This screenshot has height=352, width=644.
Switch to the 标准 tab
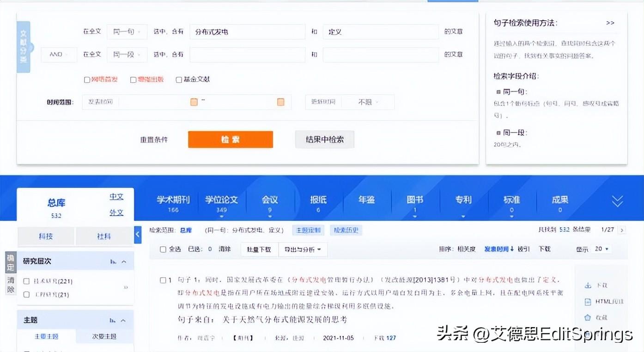[x=511, y=203]
